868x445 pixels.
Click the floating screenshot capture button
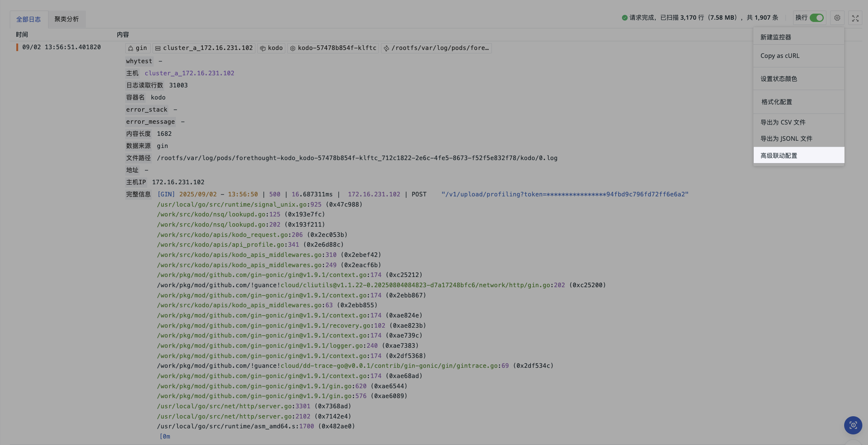(x=853, y=425)
